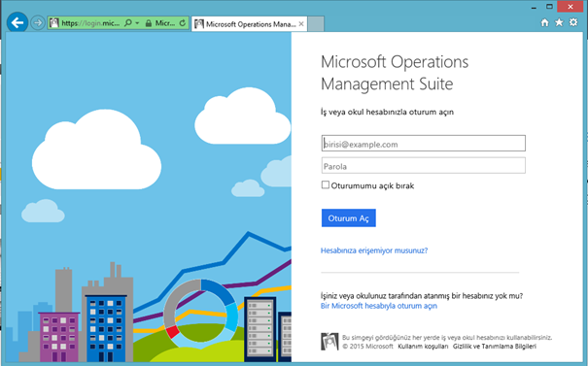The image size is (588, 366).
Task: Click the https://login.mic... address text
Action: [90, 23]
